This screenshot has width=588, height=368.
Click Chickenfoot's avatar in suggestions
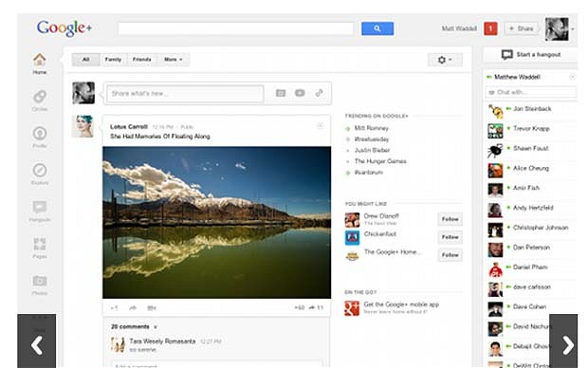pos(352,237)
